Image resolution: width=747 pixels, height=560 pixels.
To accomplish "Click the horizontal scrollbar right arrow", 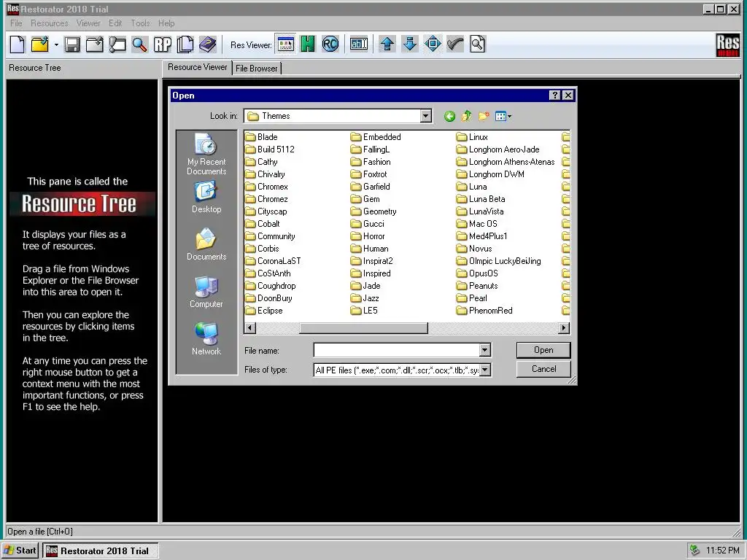I will click(564, 327).
